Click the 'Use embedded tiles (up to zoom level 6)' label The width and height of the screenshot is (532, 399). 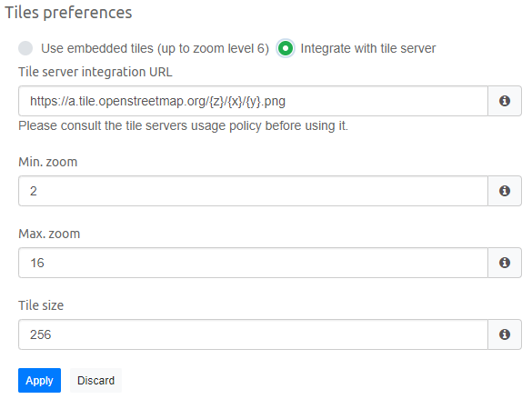[156, 48]
